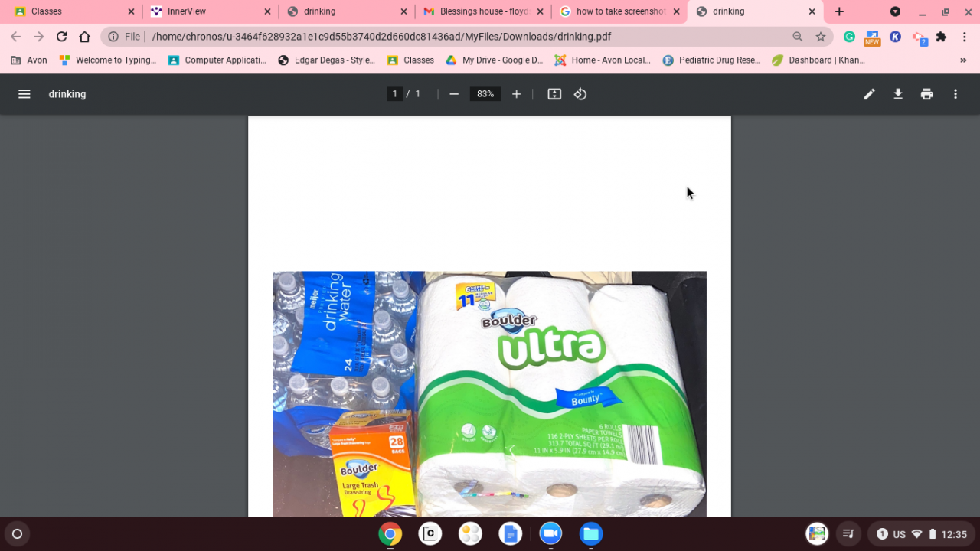Open Chrome from the shelf
The width and height of the screenshot is (980, 551).
pos(390,533)
